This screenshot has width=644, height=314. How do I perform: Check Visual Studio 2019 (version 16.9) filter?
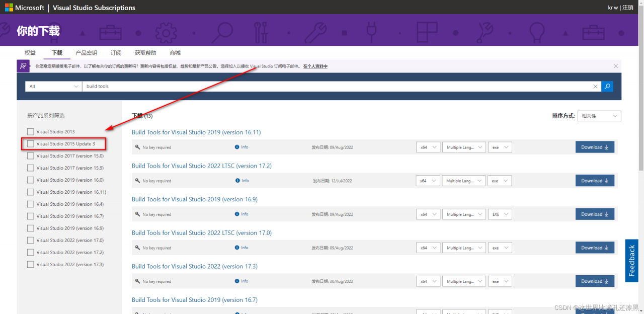point(31,228)
